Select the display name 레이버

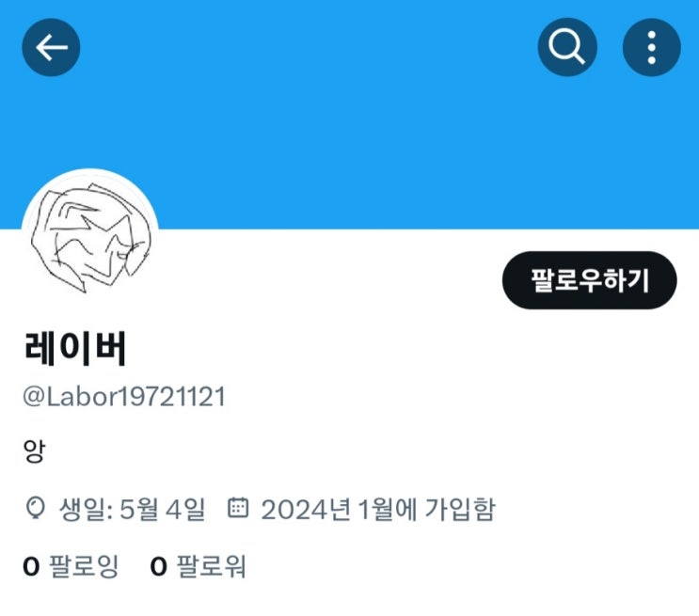pyautogui.click(x=75, y=349)
